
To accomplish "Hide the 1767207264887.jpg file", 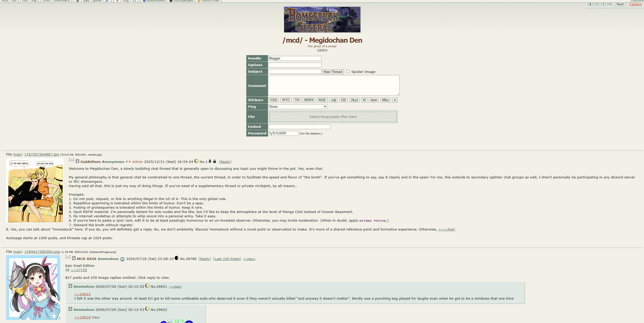I will point(18,155).
